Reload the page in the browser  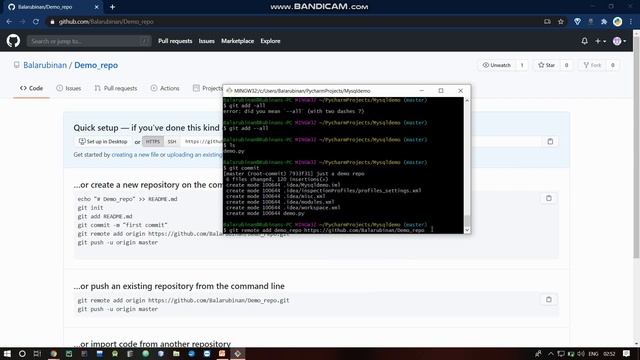(x=36, y=22)
